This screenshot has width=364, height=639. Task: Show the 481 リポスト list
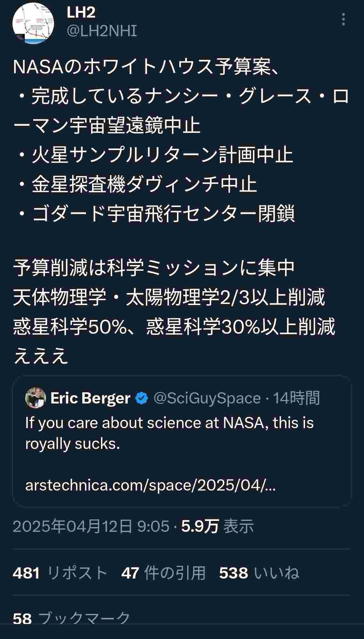[60, 573]
